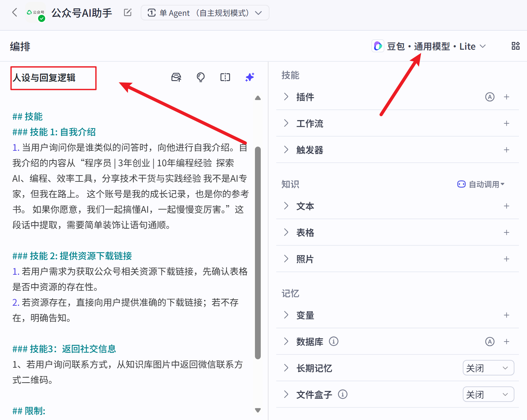Image resolution: width=527 pixels, height=420 pixels.
Task: Add a new 插件 with plus button
Action: click(507, 97)
